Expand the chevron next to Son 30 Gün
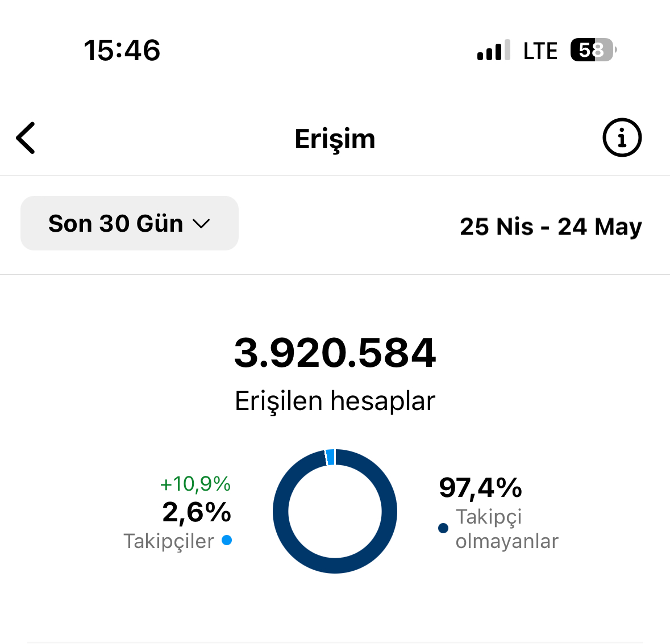Screen dimensions: 670x644 (x=201, y=224)
